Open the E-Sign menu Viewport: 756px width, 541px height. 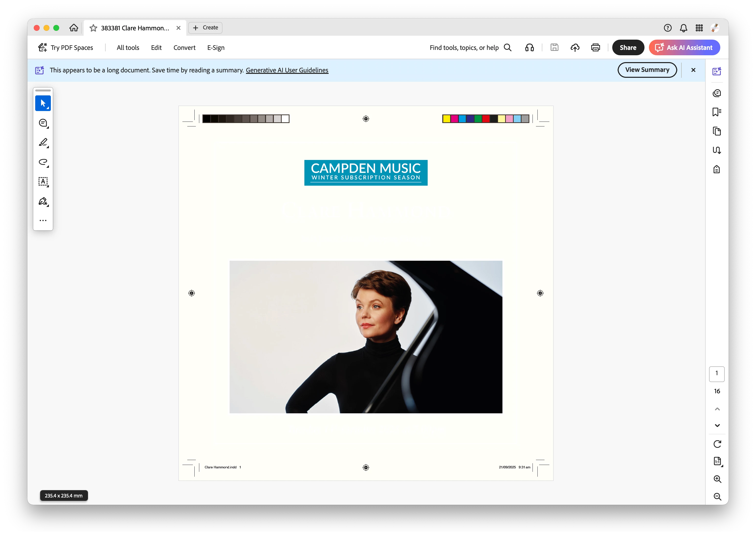click(216, 48)
